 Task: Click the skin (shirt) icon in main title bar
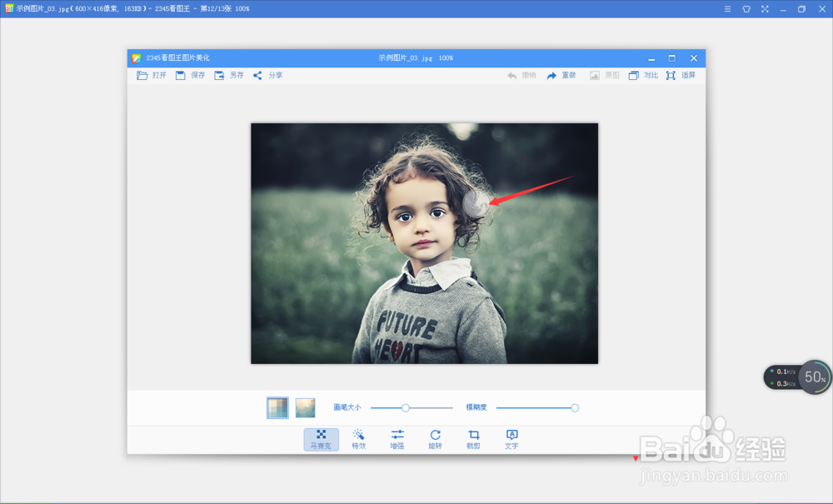click(x=746, y=9)
